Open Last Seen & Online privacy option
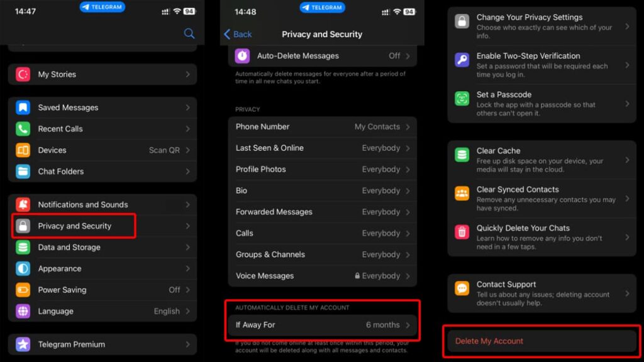 tap(322, 148)
